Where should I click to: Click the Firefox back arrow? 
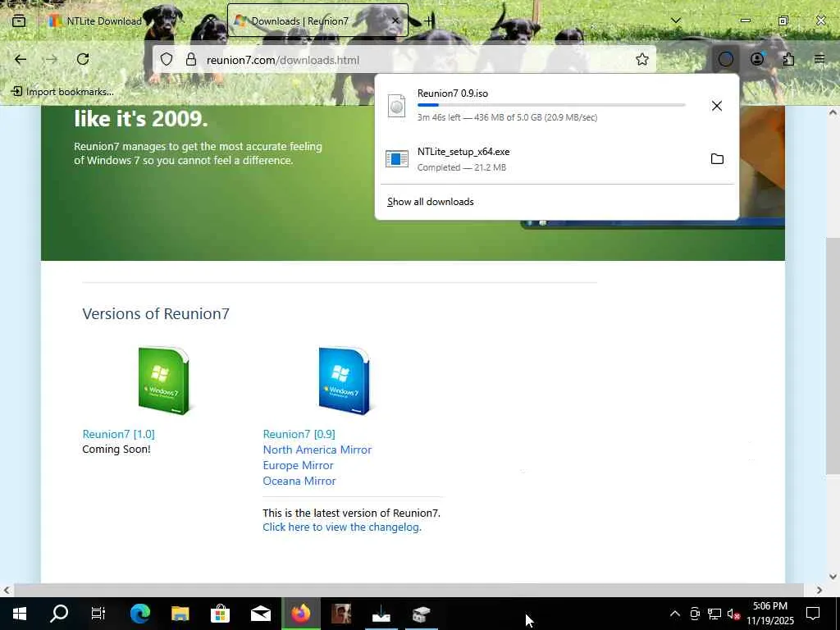click(21, 59)
